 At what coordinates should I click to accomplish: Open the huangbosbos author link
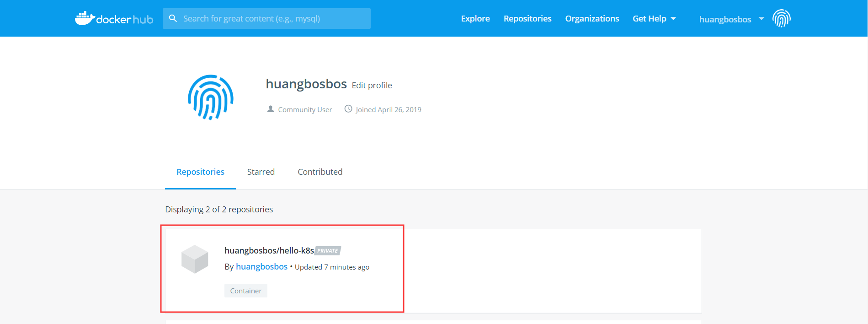click(x=261, y=266)
